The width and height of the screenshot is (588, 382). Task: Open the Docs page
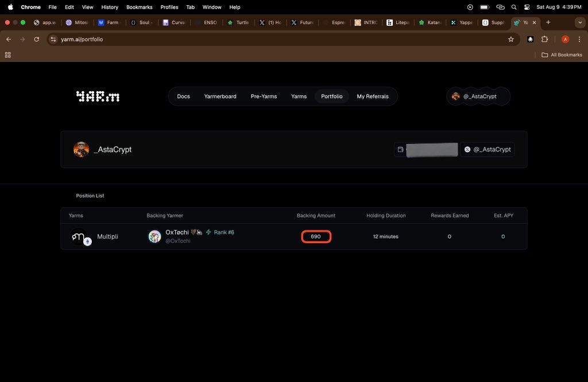click(x=183, y=96)
